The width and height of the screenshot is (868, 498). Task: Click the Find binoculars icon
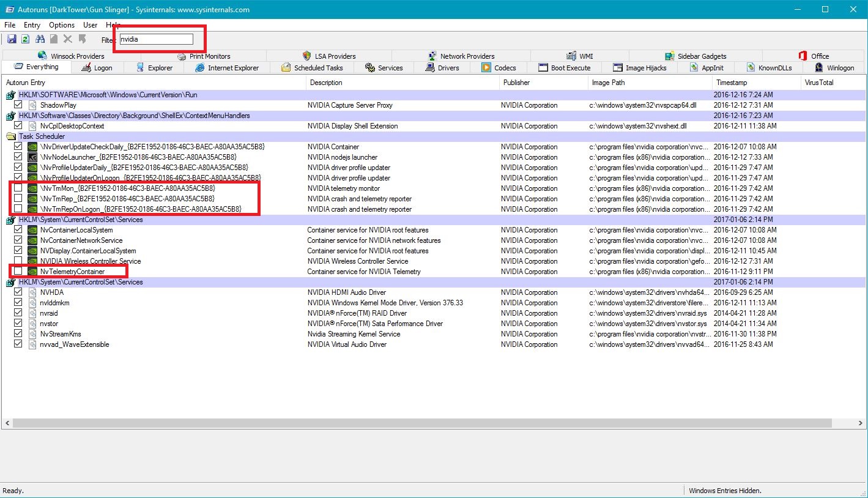click(x=40, y=39)
